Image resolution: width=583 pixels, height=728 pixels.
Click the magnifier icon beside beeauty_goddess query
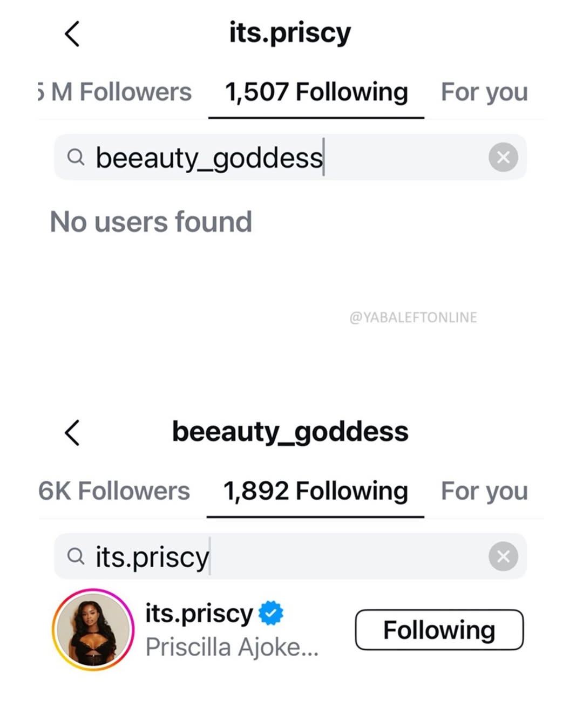click(x=76, y=157)
